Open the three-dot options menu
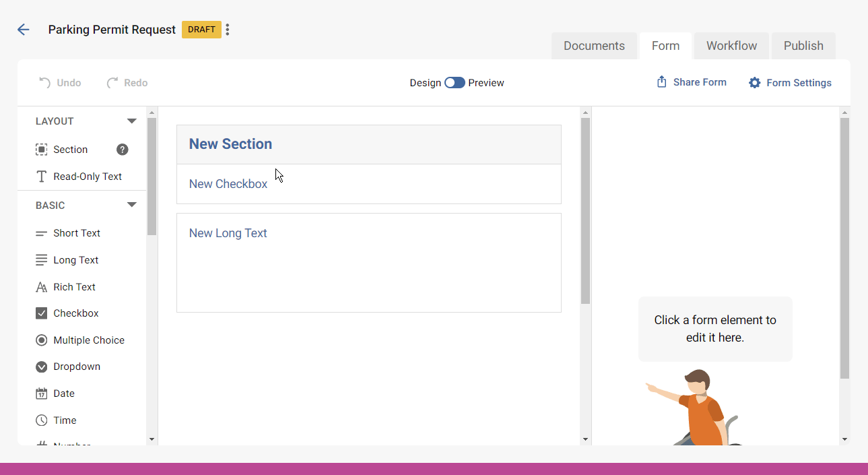The width and height of the screenshot is (868, 475). [x=228, y=30]
